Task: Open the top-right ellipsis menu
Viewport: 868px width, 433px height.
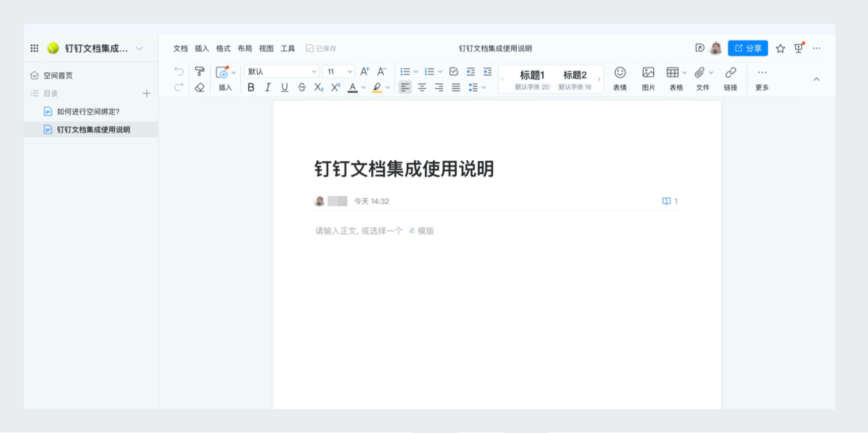Action: pyautogui.click(x=816, y=48)
